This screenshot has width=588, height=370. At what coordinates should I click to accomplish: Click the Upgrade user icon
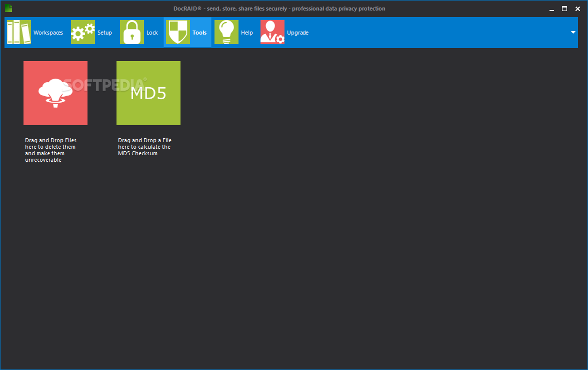pos(272,33)
